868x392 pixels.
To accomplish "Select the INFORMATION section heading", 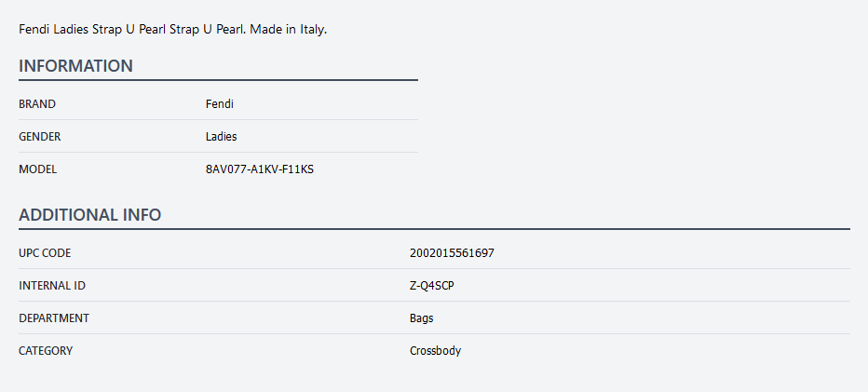I will click(75, 66).
